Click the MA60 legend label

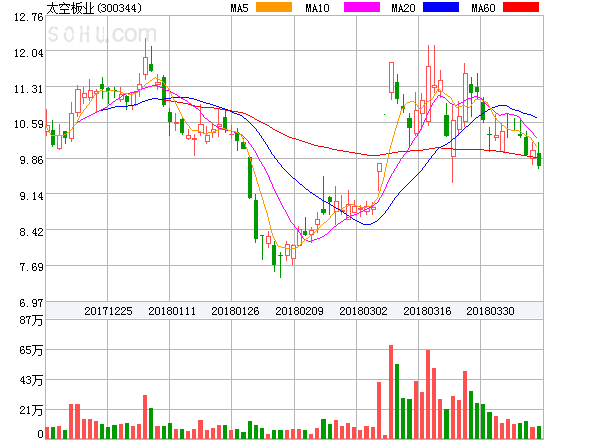[483, 8]
